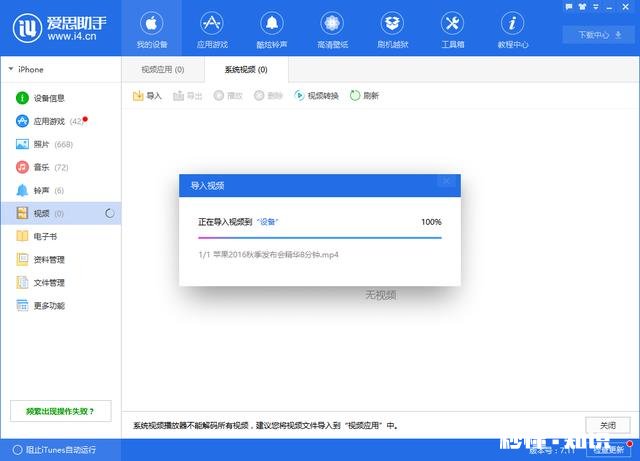The height and width of the screenshot is (461, 640).
Task: Open 我的设备 (My Device) section
Action: click(151, 30)
